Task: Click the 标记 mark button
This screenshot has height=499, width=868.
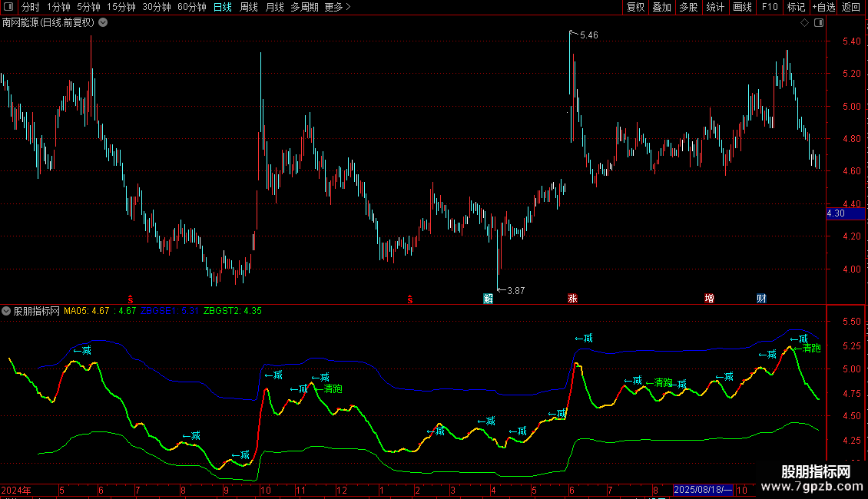Action: [x=796, y=7]
